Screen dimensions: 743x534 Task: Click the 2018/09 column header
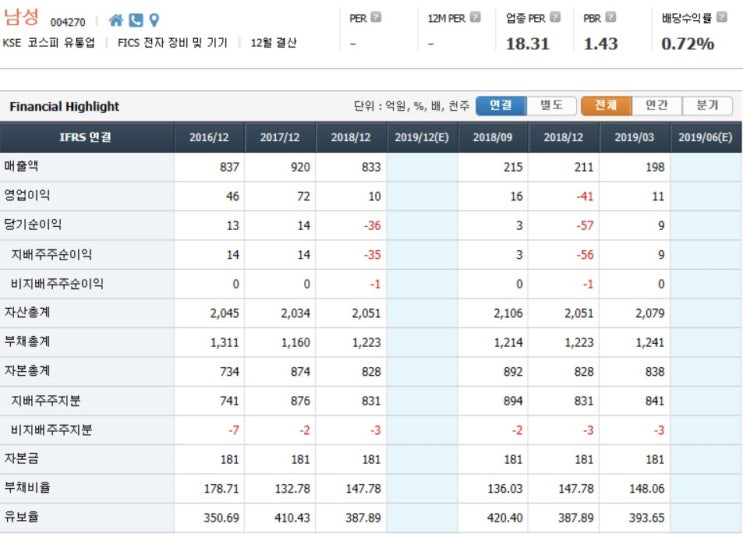point(492,137)
